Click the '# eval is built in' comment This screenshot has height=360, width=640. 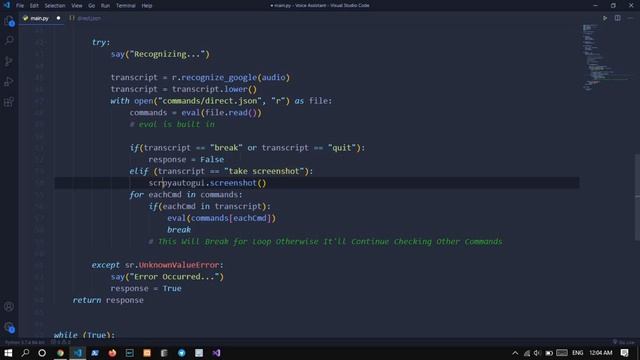coord(172,124)
